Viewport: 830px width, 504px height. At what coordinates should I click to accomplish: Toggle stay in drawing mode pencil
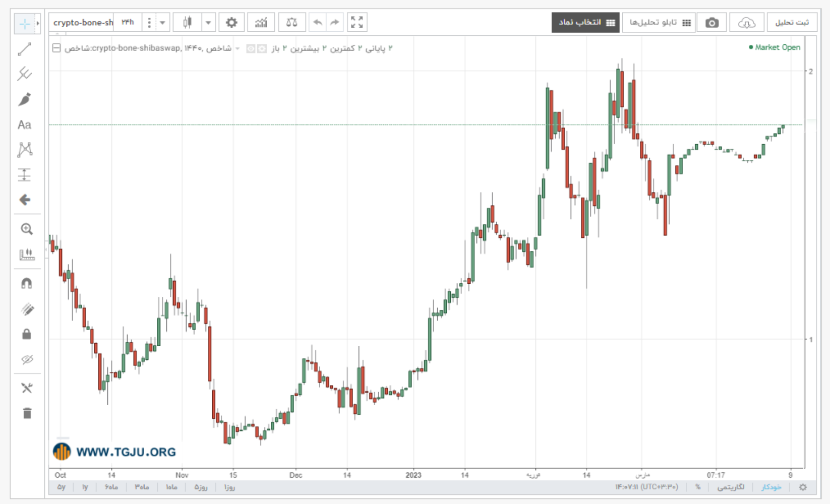pos(27,309)
